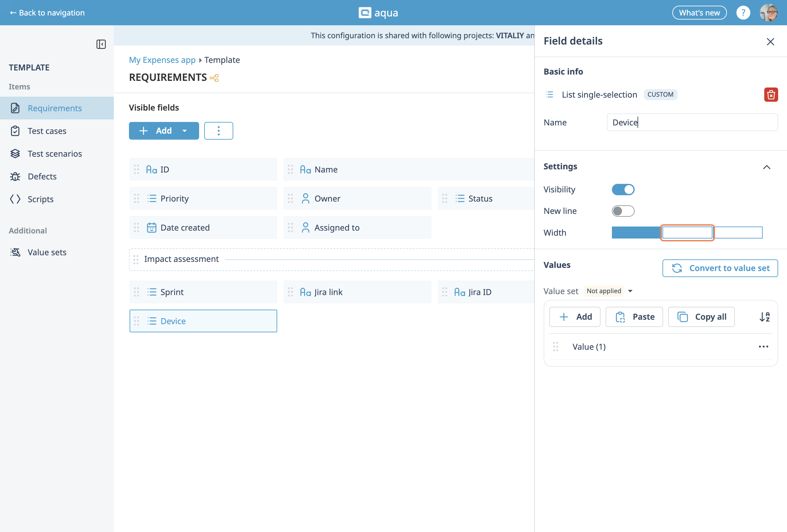Viewport: 787px width, 532px height.
Task: Click the Convert to value set button
Action: 720,268
